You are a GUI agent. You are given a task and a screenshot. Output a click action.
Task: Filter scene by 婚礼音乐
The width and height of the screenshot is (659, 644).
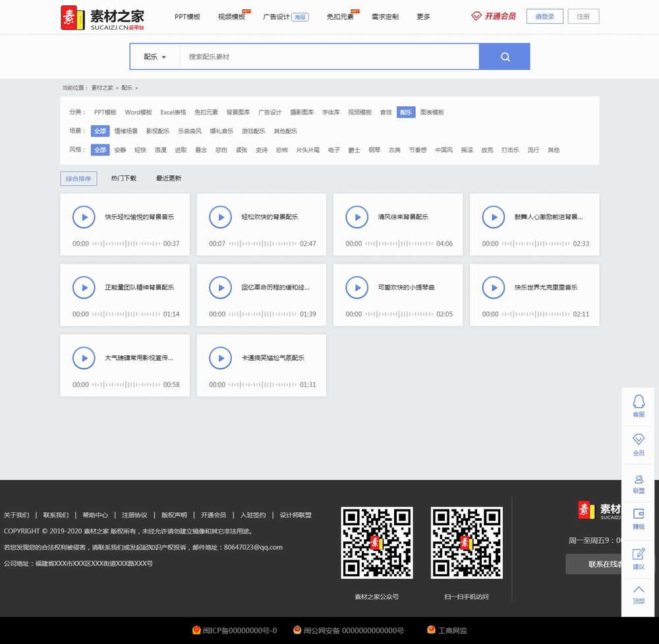pos(221,131)
